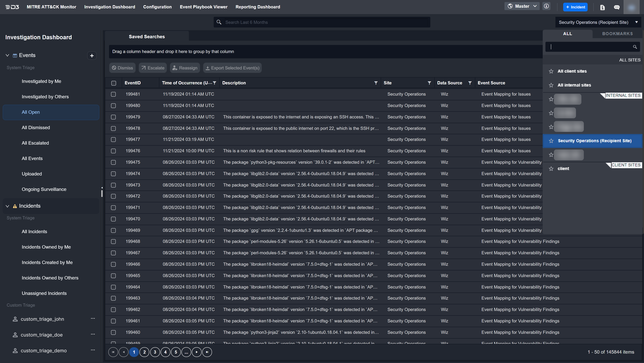Toggle the select-all header checkbox

(114, 83)
